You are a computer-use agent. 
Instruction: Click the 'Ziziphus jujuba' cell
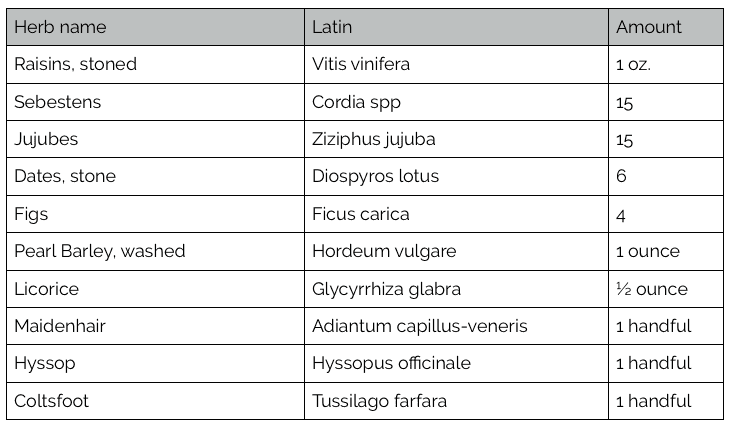tap(373, 139)
